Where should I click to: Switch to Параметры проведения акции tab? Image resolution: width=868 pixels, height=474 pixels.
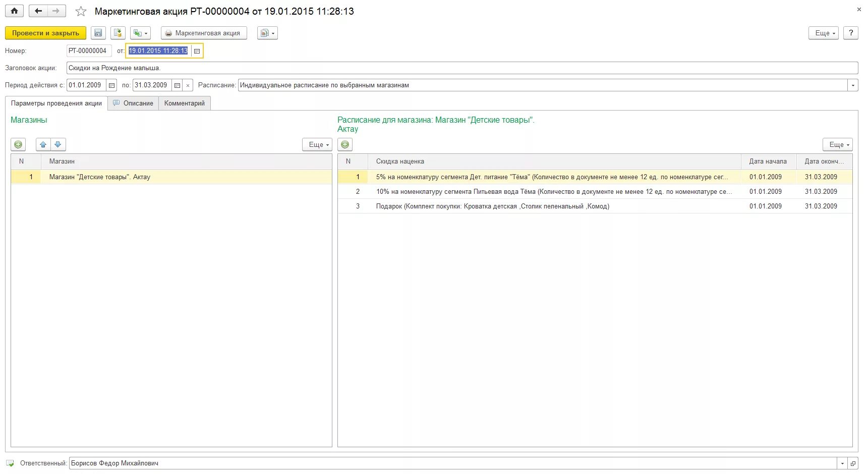(56, 103)
